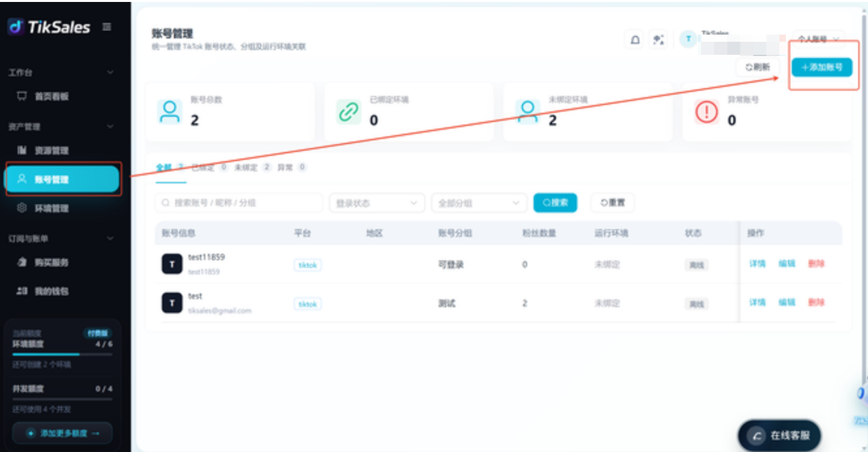The width and height of the screenshot is (868, 452).
Task: Click the 在线客服 support chat button
Action: 779,435
